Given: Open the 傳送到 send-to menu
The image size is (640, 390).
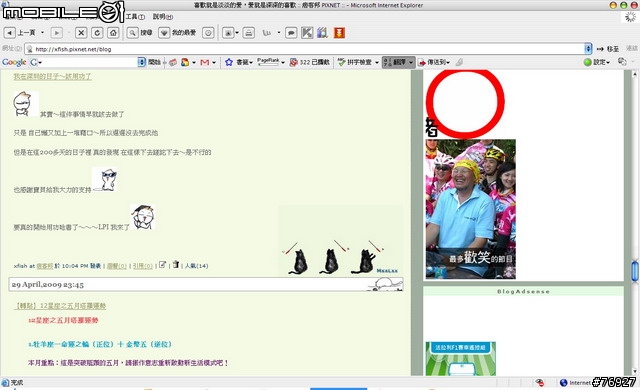Looking at the screenshot, I should pos(433,62).
